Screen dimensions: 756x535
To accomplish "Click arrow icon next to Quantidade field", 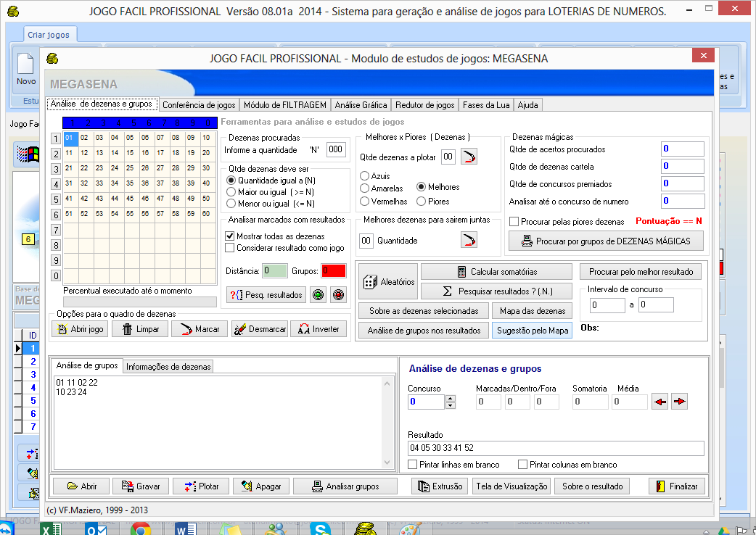I will [469, 240].
